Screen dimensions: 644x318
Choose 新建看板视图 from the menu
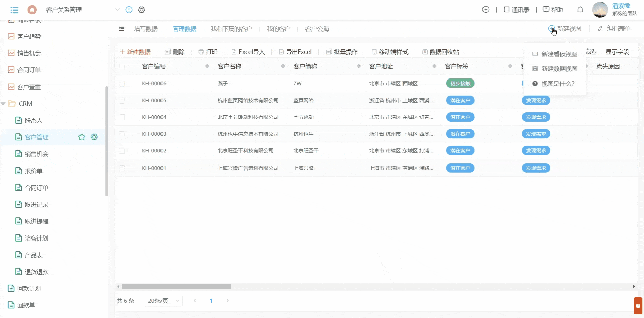point(554,54)
